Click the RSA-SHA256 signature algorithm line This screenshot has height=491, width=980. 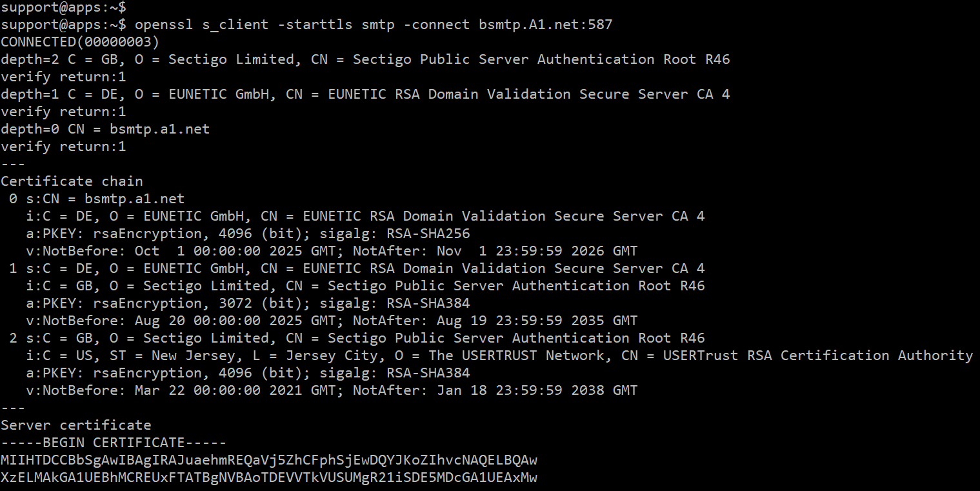(x=248, y=234)
